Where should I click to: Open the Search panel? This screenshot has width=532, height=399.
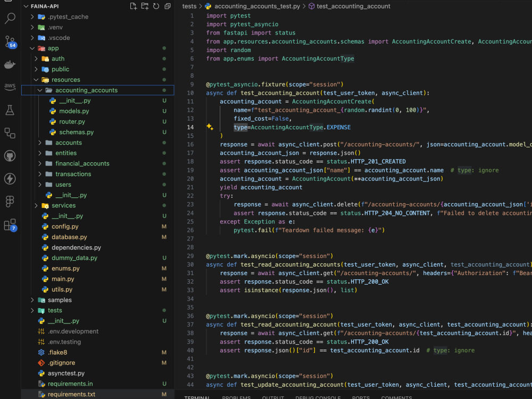tap(10, 17)
